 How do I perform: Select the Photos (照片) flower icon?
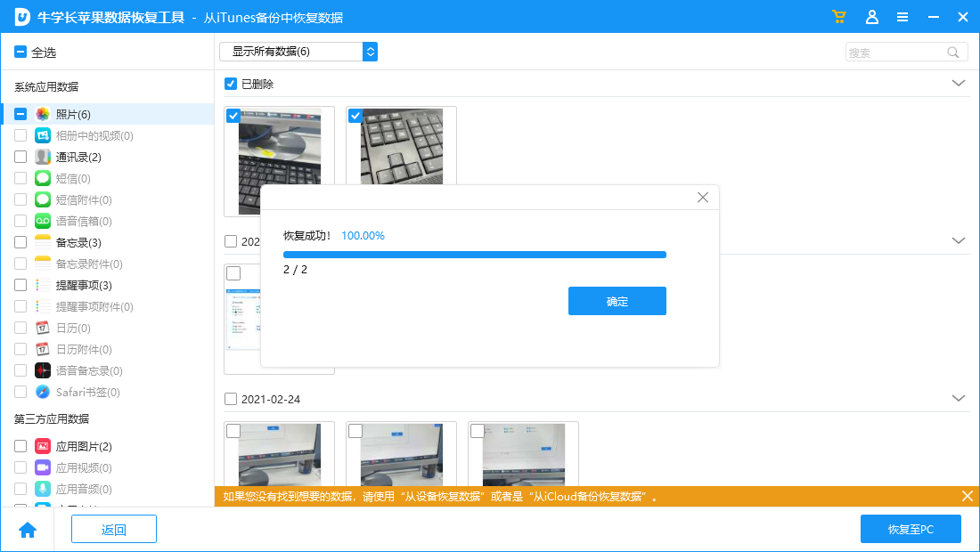click(x=43, y=115)
